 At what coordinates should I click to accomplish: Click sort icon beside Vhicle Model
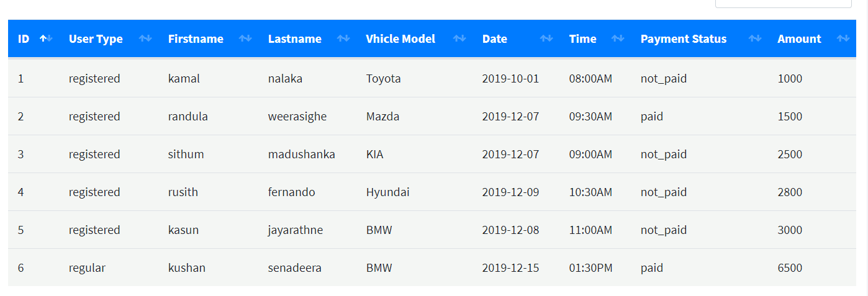(460, 38)
